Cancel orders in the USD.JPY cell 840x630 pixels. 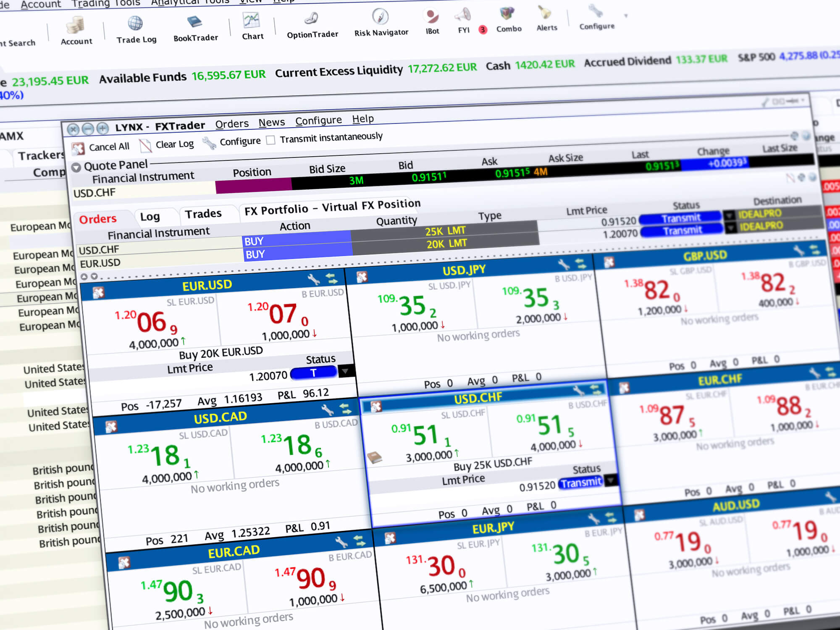362,277
